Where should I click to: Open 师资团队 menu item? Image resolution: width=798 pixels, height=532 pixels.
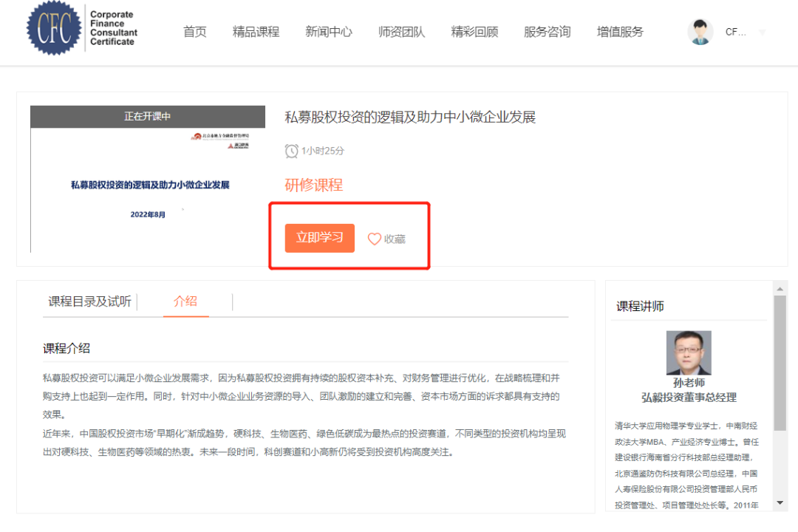pos(401,32)
